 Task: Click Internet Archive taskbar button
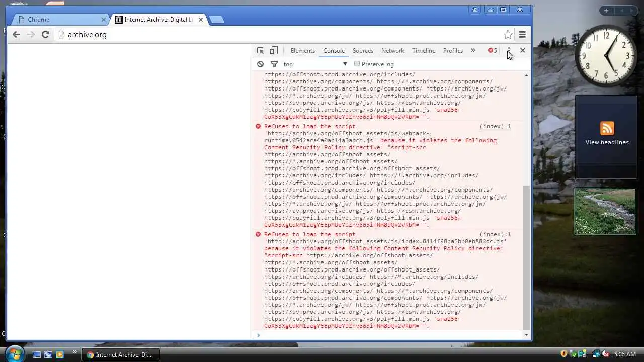click(x=120, y=354)
